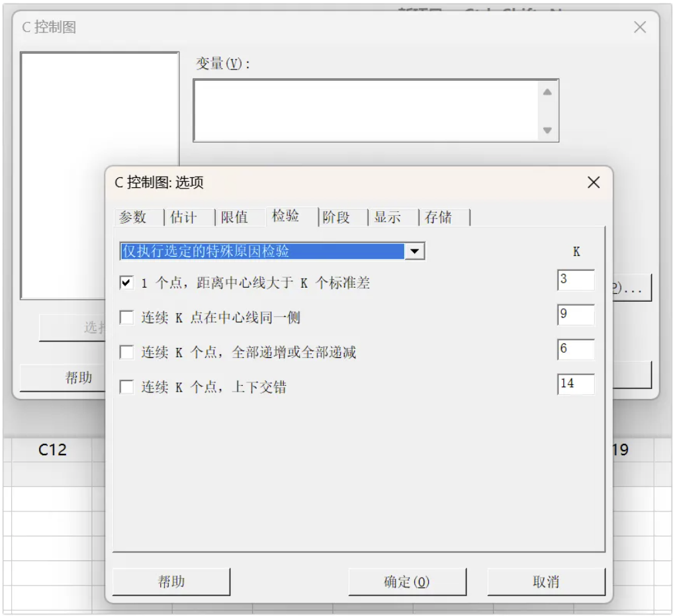
Task: Click the 取消 button in options dialog
Action: (546, 582)
